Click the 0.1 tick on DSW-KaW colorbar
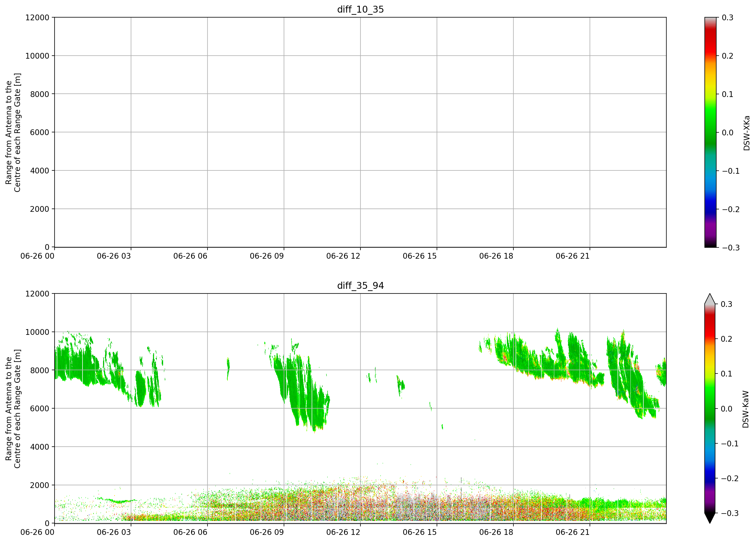The width and height of the screenshot is (756, 542). 727,373
